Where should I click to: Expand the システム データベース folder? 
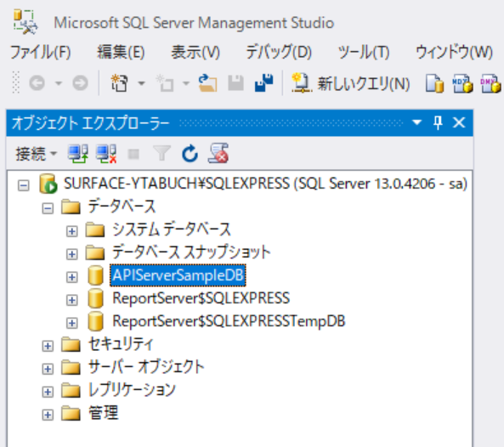pyautogui.click(x=71, y=231)
